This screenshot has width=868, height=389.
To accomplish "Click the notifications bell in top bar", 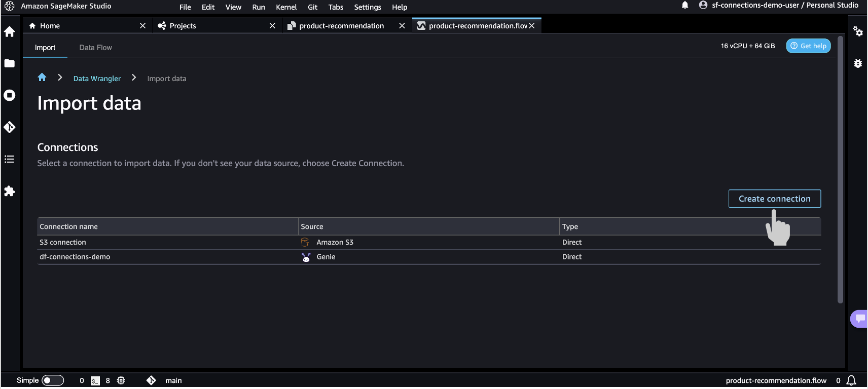I will [685, 5].
